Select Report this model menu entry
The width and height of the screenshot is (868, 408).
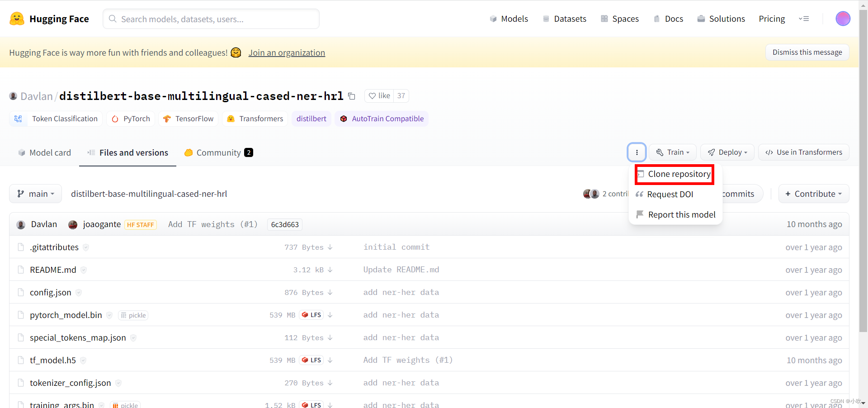[x=676, y=214]
